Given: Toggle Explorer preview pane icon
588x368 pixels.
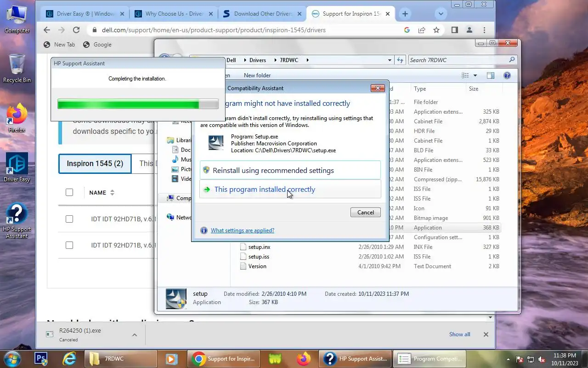Looking at the screenshot, I should click(490, 75).
